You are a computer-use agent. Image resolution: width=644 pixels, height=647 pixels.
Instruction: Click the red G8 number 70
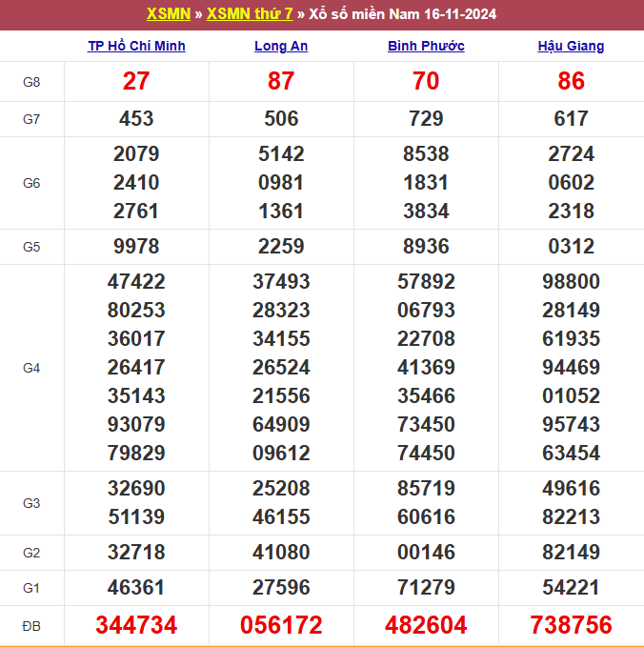point(426,82)
